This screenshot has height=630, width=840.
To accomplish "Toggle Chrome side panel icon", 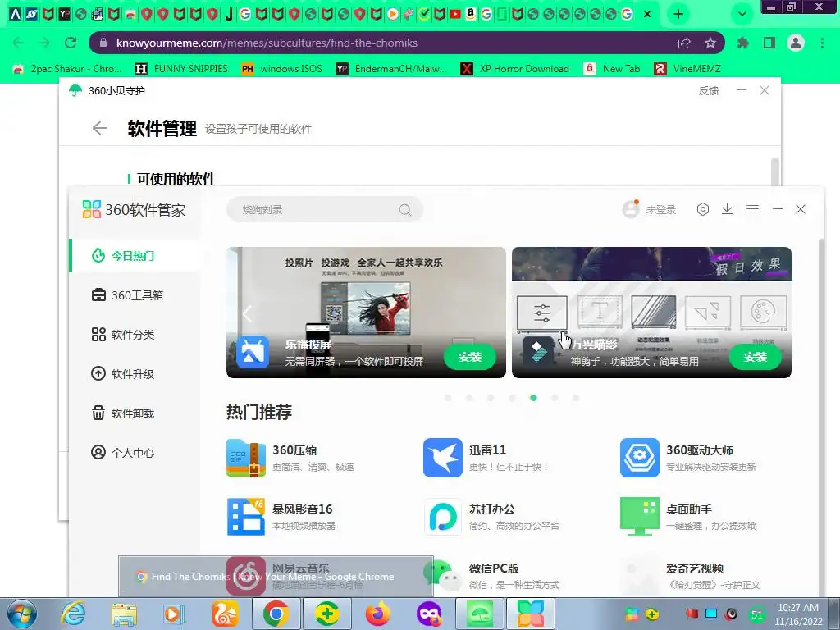I will tap(769, 43).
